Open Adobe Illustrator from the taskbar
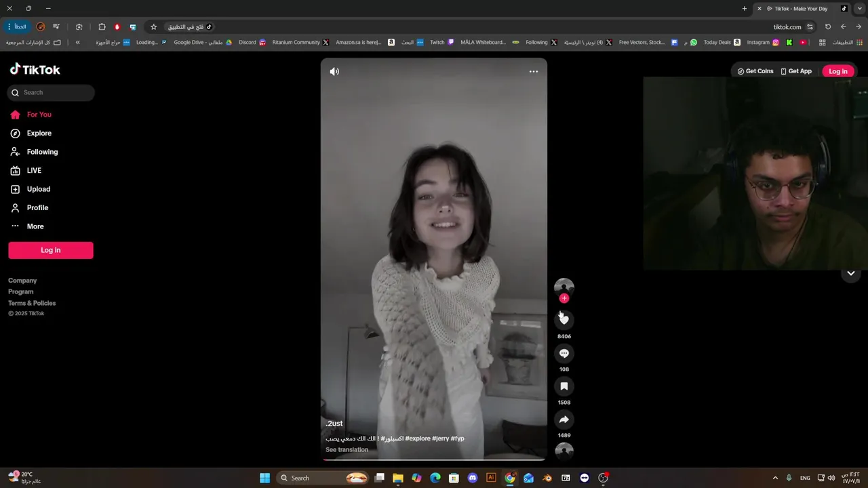Image resolution: width=868 pixels, height=488 pixels. pyautogui.click(x=492, y=478)
